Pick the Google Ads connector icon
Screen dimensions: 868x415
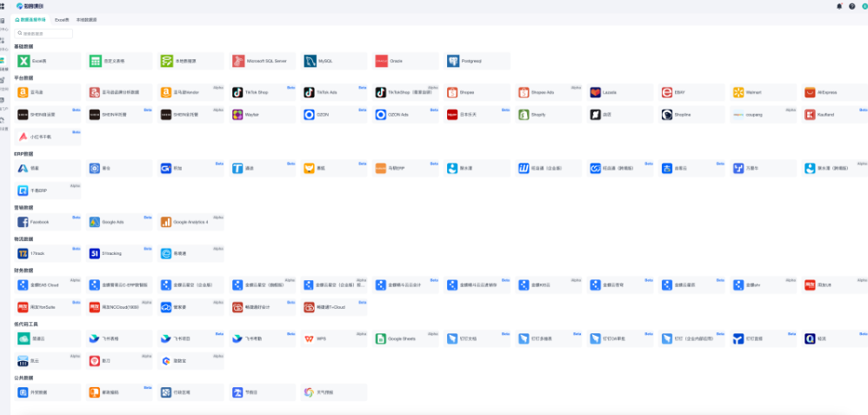click(x=95, y=222)
